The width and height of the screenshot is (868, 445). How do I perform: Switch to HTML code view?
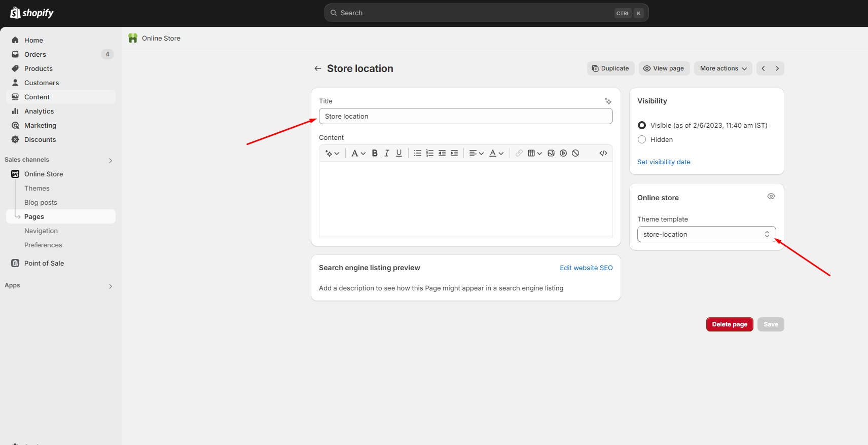coord(603,153)
